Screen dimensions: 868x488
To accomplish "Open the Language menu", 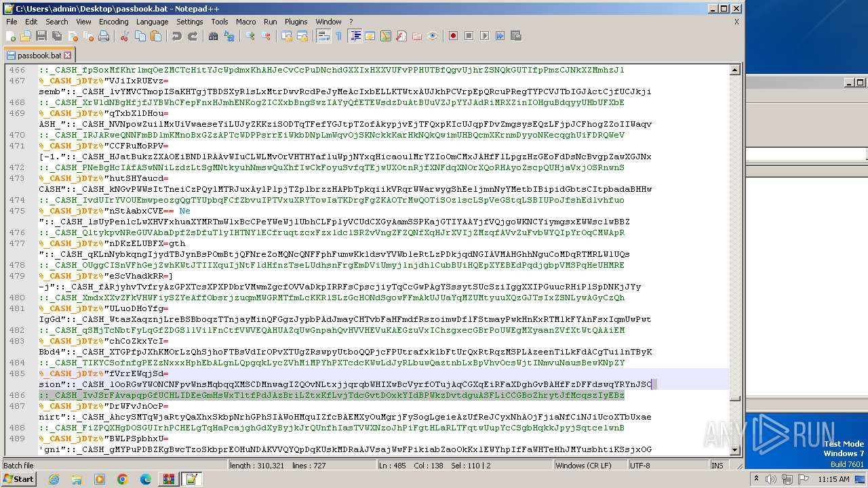I will tap(152, 22).
